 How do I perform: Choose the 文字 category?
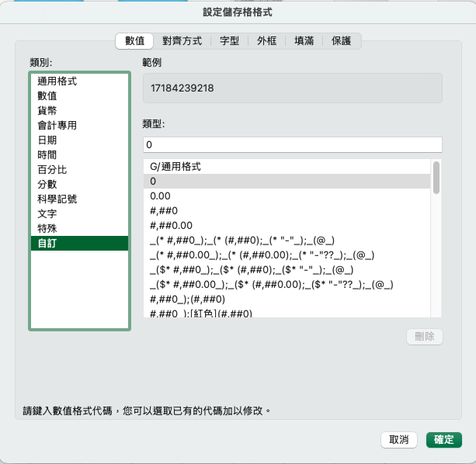pos(47,213)
